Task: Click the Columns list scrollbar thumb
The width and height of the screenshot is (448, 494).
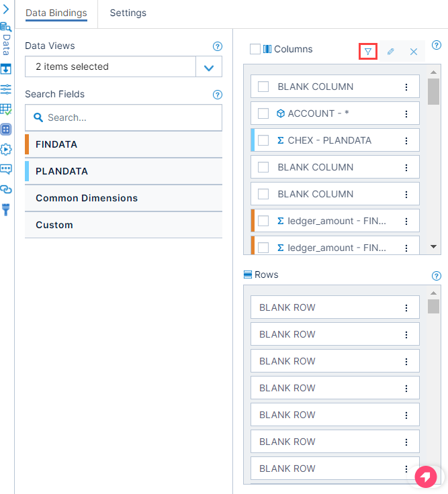Action: click(433, 91)
